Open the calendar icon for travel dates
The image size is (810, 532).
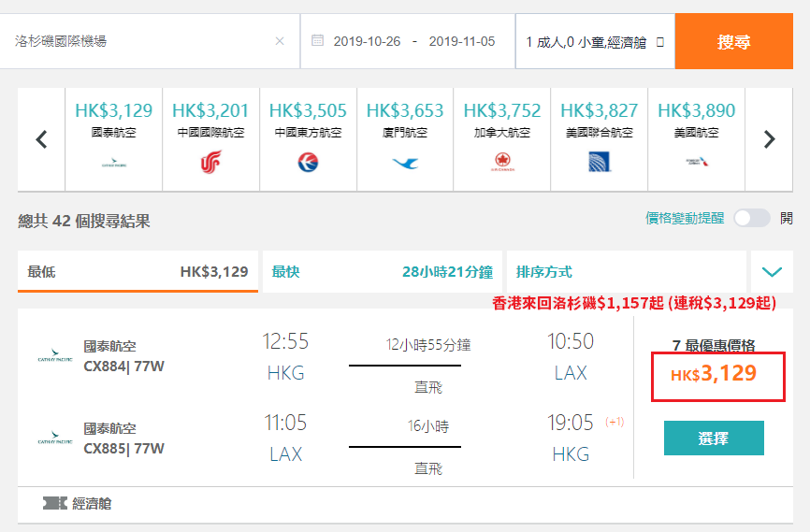click(317, 40)
